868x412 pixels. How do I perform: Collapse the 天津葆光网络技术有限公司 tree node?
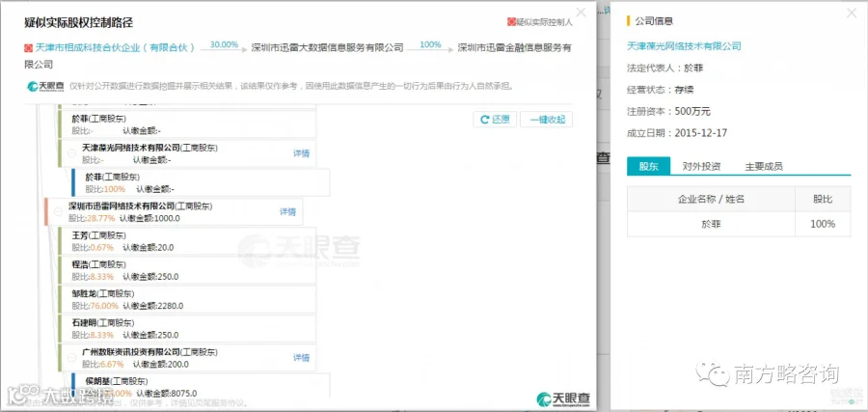coord(71,153)
